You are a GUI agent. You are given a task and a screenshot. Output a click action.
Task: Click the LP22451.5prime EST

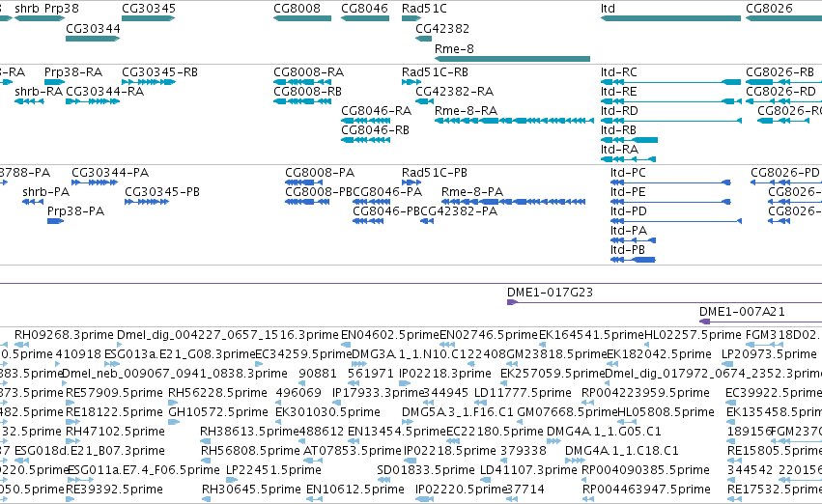point(231,480)
